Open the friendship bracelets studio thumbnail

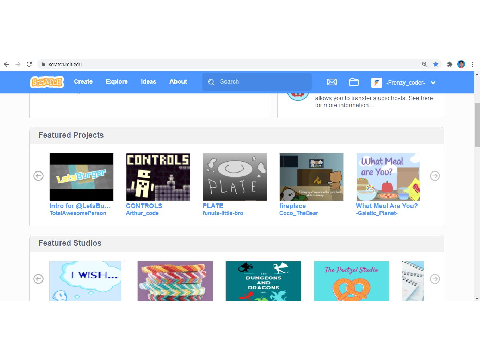pos(175,281)
